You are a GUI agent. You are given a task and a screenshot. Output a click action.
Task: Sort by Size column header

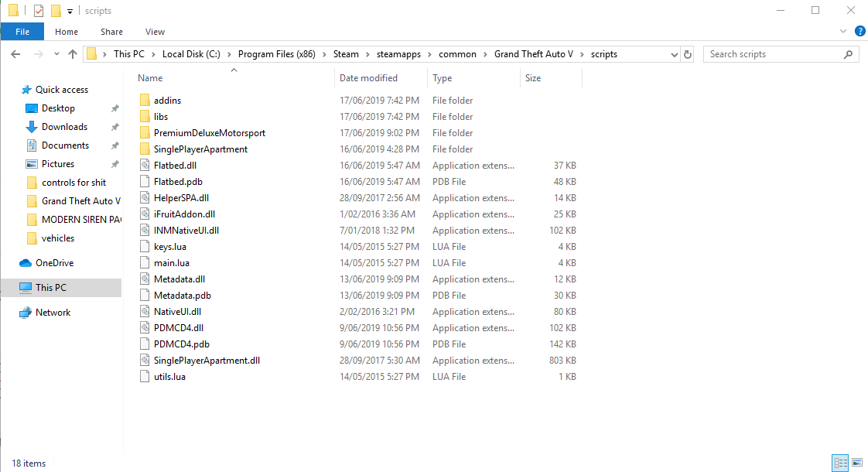tap(532, 78)
